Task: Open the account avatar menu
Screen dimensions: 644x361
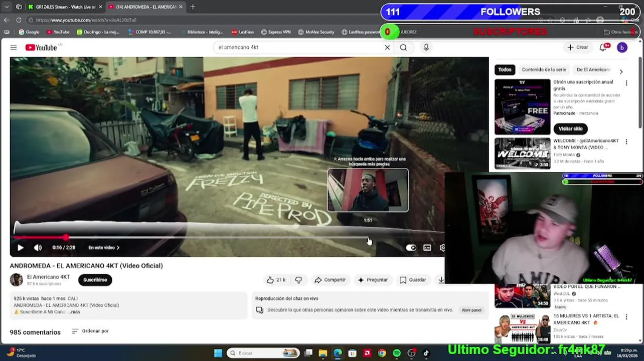Action: (622, 48)
